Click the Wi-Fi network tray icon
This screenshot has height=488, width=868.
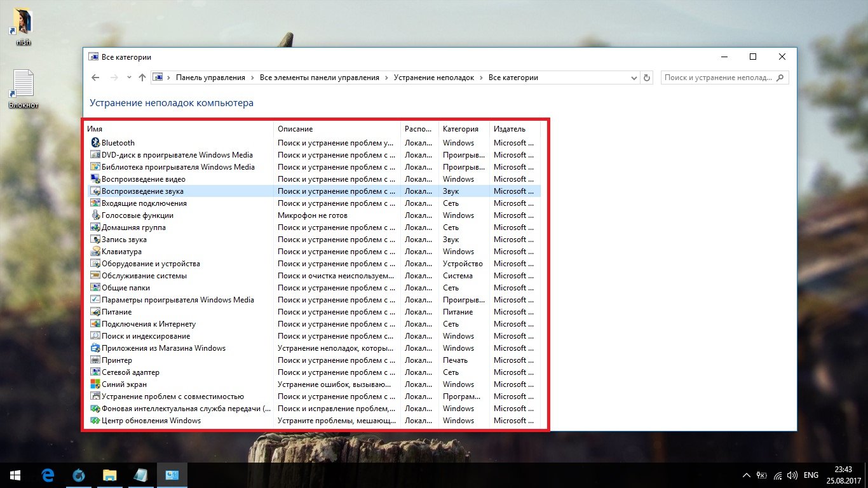click(x=777, y=475)
